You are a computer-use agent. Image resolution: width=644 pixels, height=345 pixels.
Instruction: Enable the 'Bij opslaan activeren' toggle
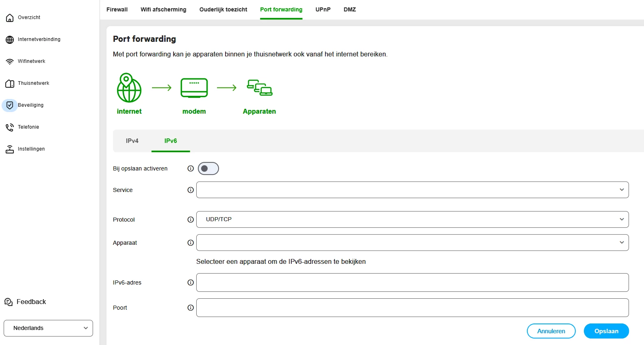208,168
